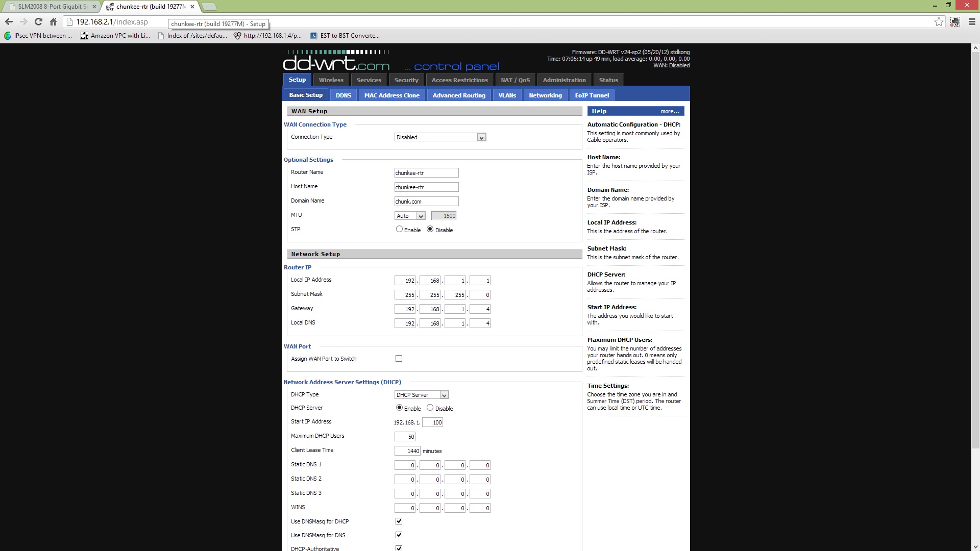Open the Chrome hamburger menu

[972, 22]
